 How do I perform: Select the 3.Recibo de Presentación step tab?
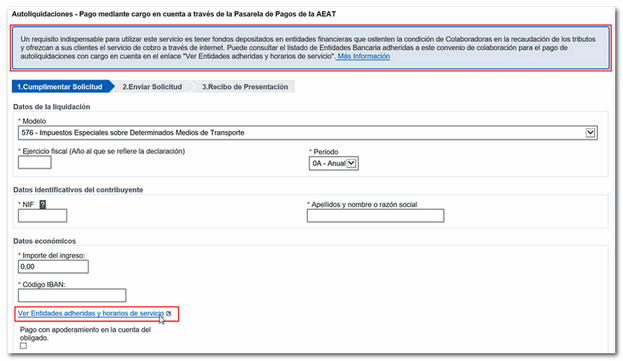pyautogui.click(x=245, y=87)
